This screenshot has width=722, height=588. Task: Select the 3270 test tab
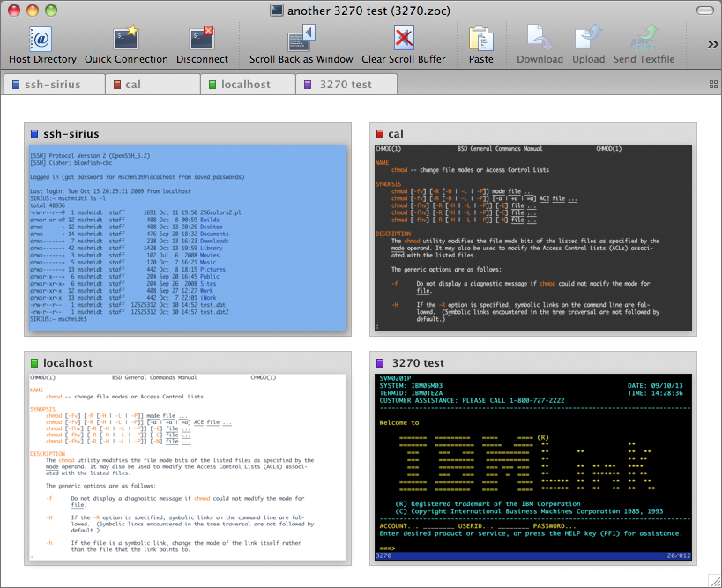coord(346,85)
